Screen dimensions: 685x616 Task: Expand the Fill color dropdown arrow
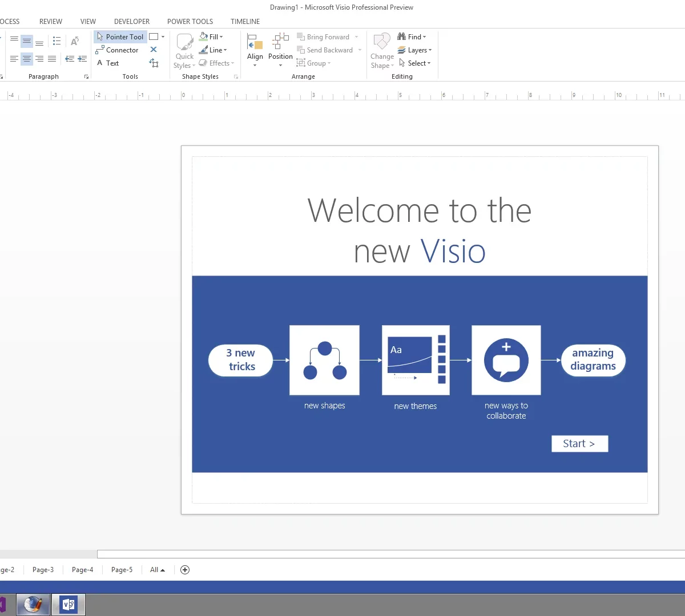point(221,37)
